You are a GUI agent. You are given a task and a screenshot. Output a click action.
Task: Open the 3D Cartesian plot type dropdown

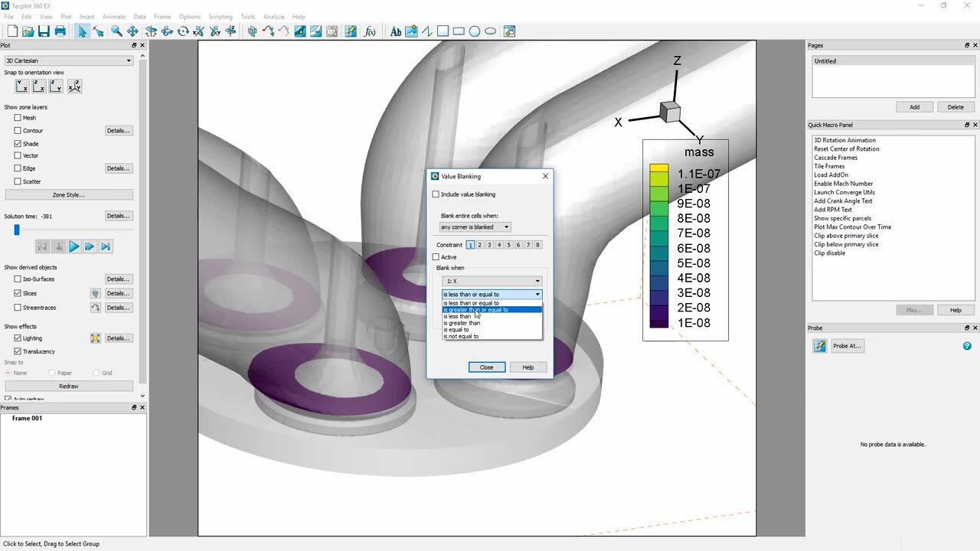click(68, 60)
